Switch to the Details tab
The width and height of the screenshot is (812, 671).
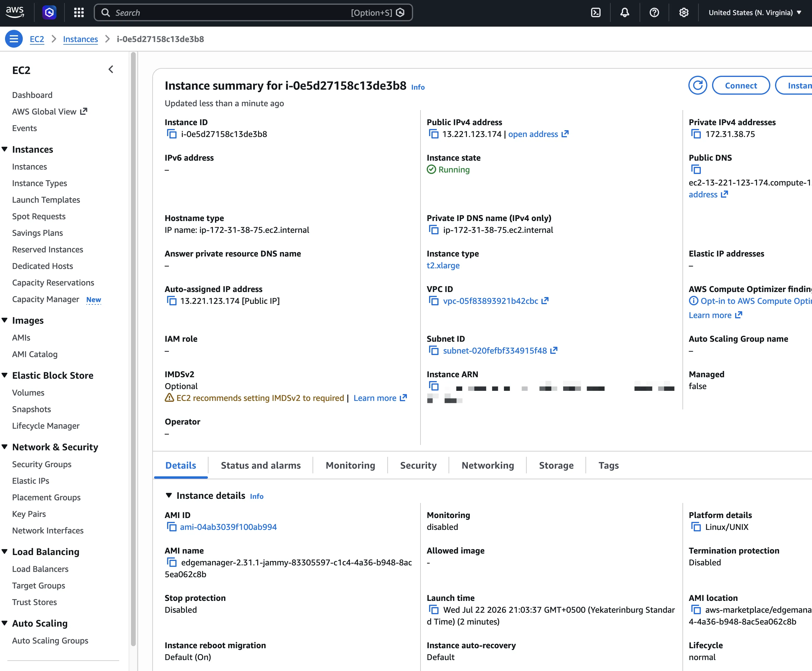pyautogui.click(x=180, y=465)
